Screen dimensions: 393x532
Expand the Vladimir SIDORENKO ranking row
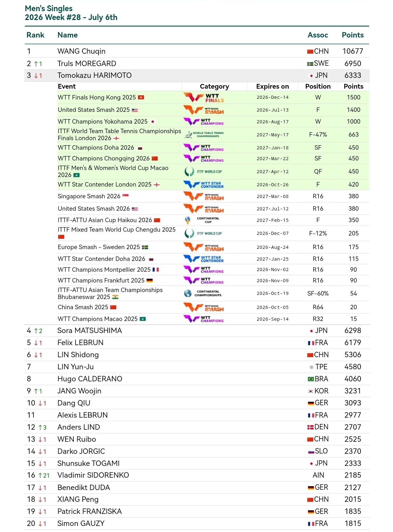[197, 475]
